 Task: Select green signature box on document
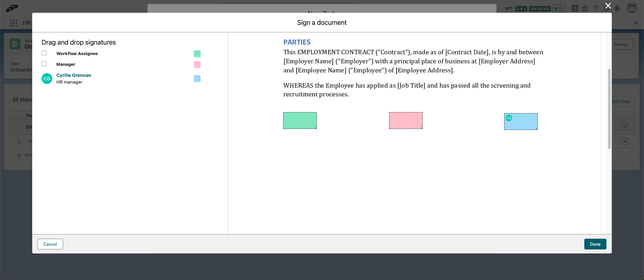[x=300, y=121]
